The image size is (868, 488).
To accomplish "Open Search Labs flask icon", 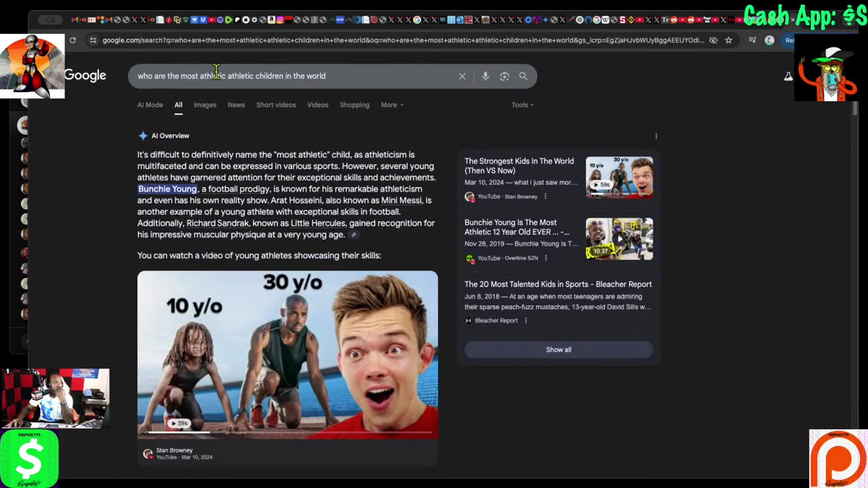I will [788, 76].
